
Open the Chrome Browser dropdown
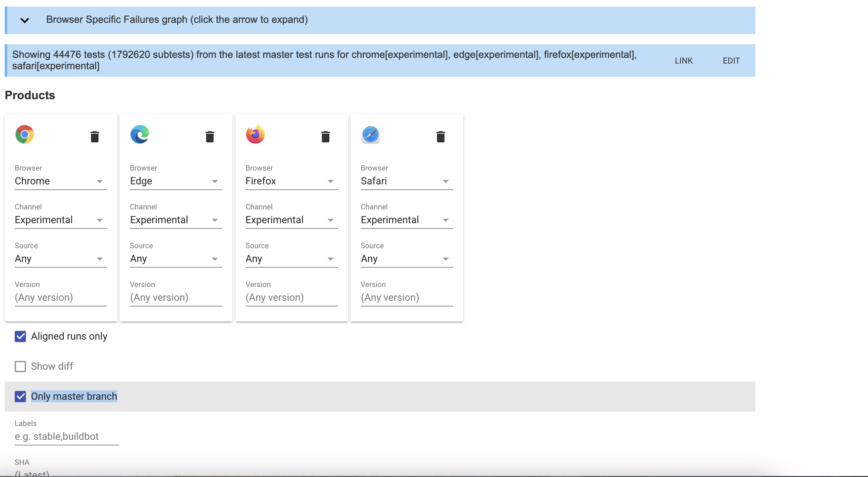[61, 181]
